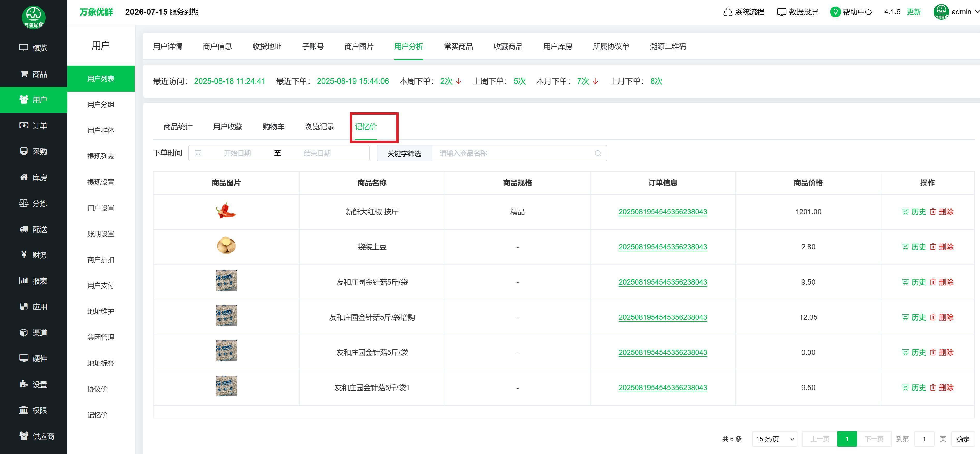
Task: Click the 结束日期 end date field
Action: point(317,153)
